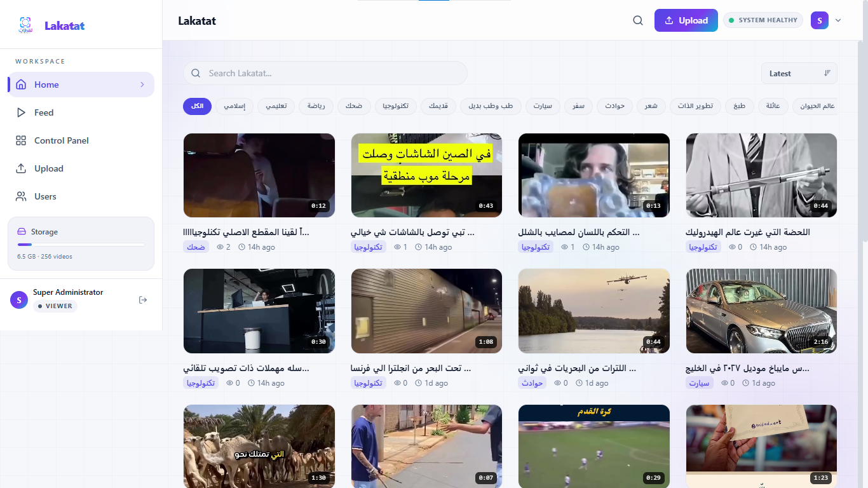
Task: Select the رياضة category chip
Action: [316, 106]
